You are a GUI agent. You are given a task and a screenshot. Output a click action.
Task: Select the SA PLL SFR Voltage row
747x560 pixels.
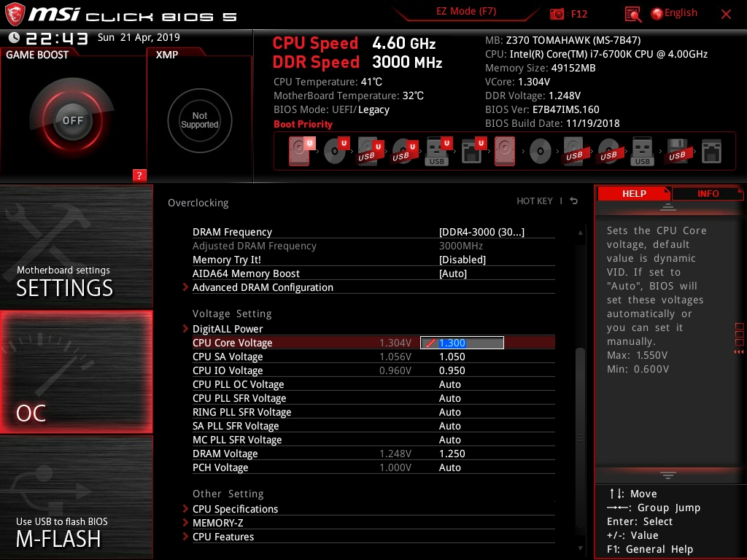pyautogui.click(x=373, y=426)
